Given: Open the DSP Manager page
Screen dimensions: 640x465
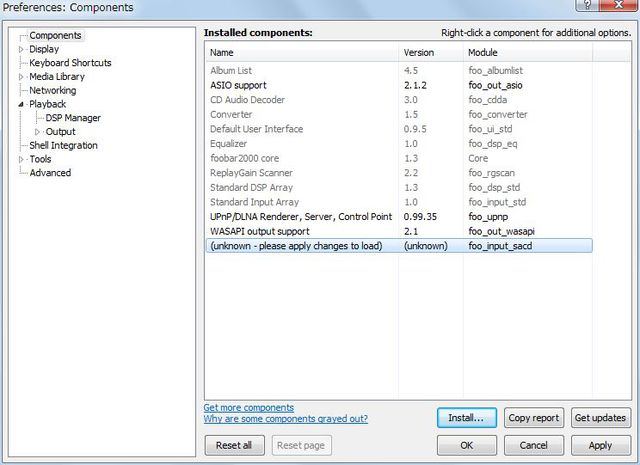Looking at the screenshot, I should coord(73,118).
